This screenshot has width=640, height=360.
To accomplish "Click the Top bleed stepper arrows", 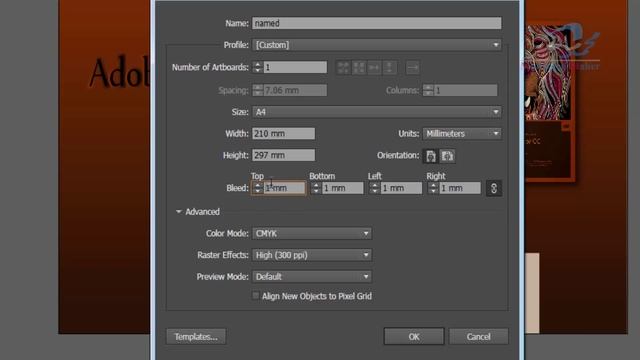I will [x=258, y=188].
